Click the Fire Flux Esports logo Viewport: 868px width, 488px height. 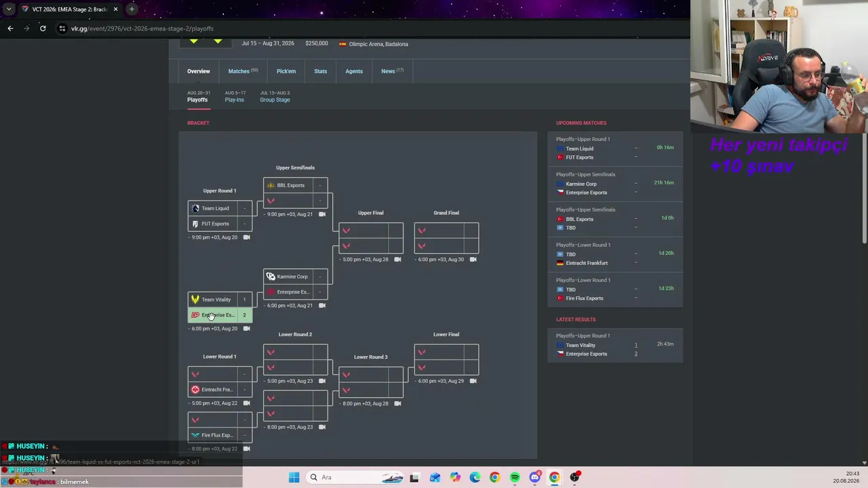pyautogui.click(x=195, y=435)
